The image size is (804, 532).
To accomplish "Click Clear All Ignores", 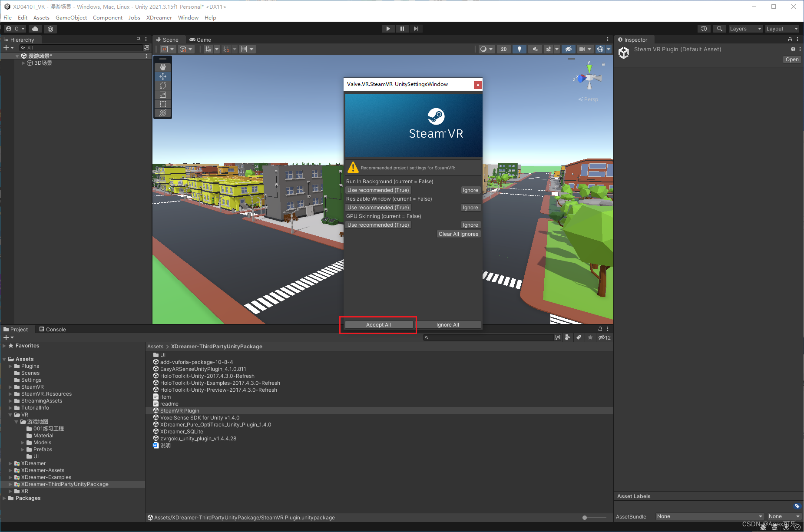I will [459, 234].
